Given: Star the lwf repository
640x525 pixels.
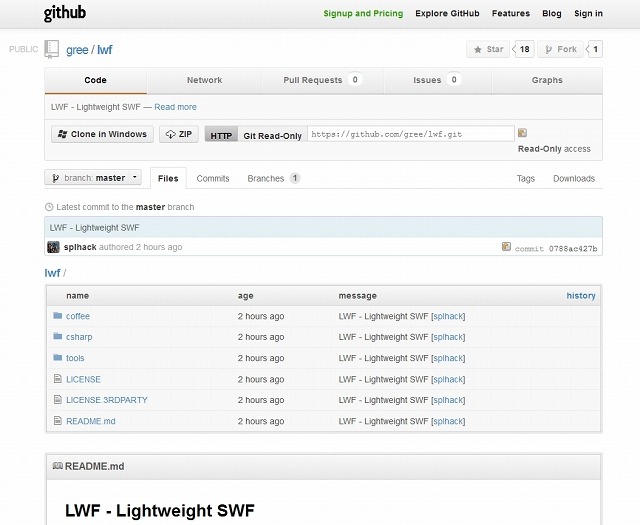Looking at the screenshot, I should [488, 49].
